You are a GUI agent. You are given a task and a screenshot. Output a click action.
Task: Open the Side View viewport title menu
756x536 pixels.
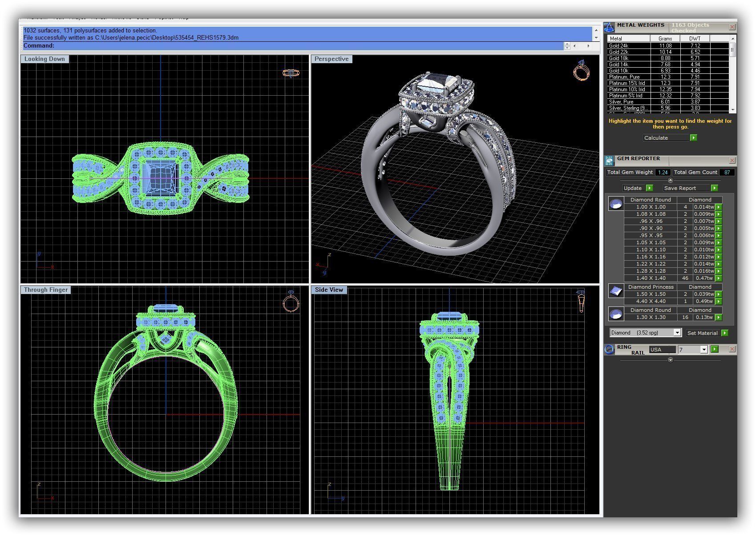pos(329,290)
